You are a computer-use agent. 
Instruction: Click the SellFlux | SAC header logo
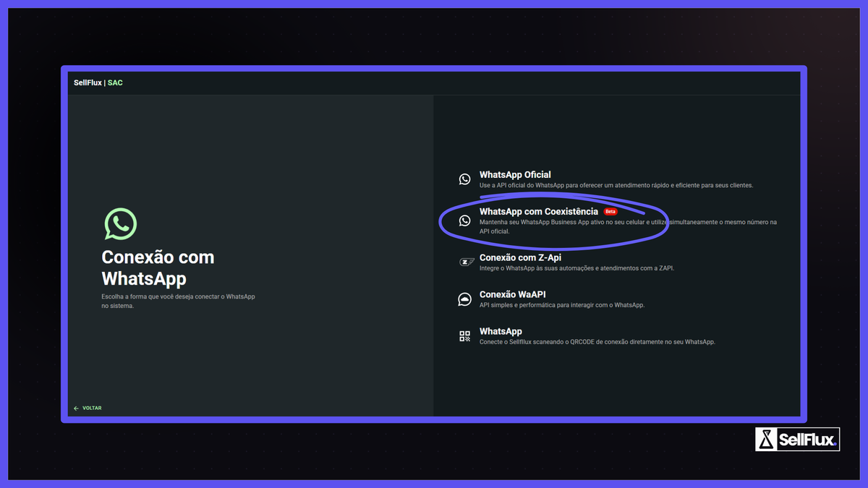98,83
